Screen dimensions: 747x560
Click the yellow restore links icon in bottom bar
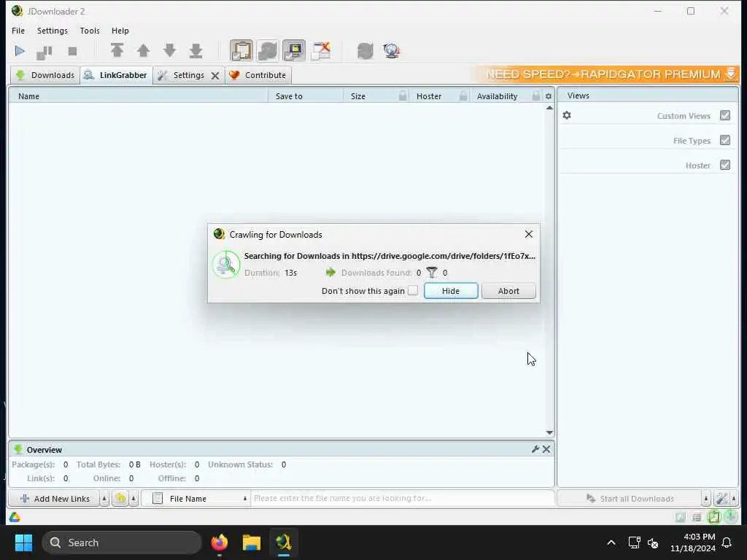(120, 498)
